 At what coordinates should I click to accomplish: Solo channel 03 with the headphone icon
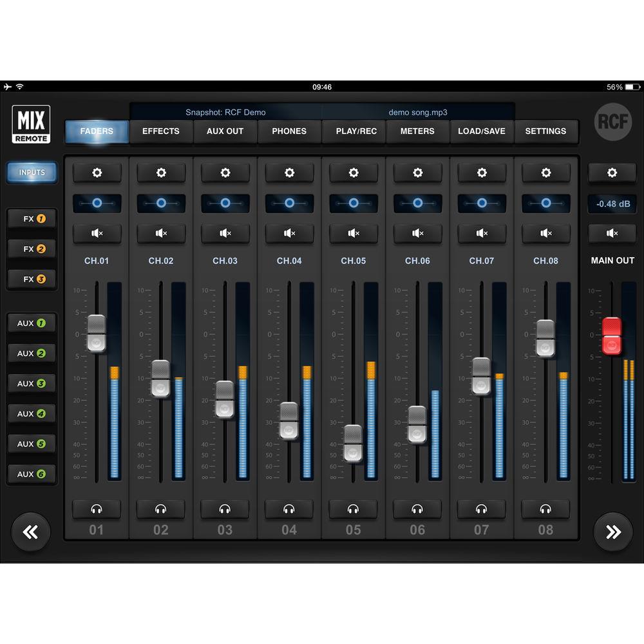[225, 509]
